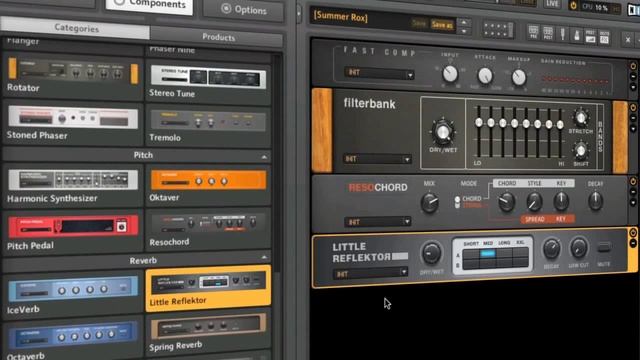640x360 pixels.
Task: Minimize the Little Reflektor module
Action: pyautogui.click(x=633, y=243)
